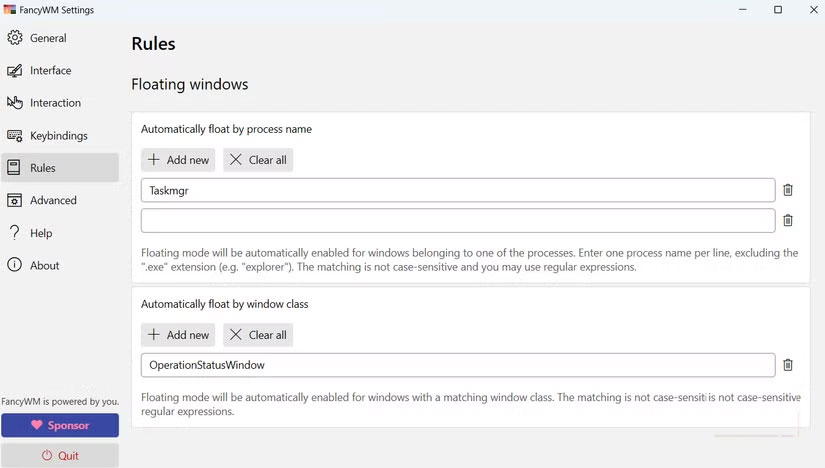This screenshot has height=468, width=825.
Task: Add new process name rule
Action: click(178, 160)
